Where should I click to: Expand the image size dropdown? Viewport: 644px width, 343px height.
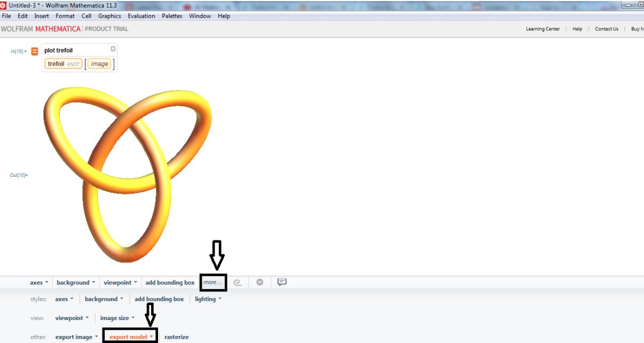pos(117,317)
